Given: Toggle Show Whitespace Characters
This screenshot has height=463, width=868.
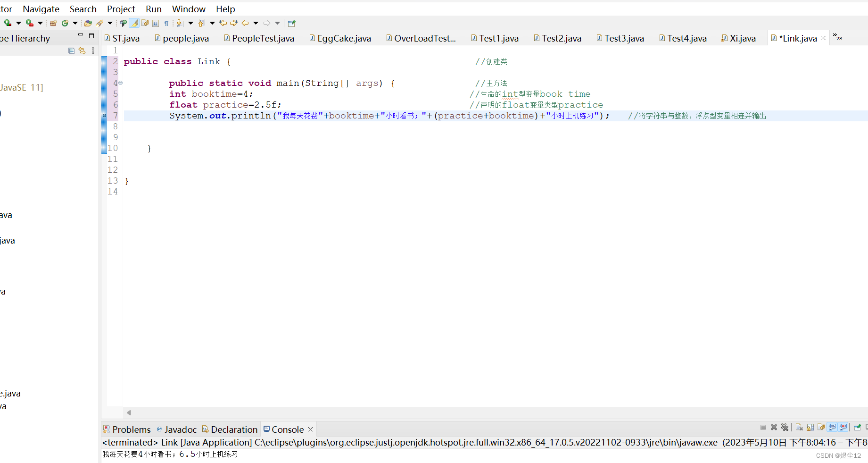Looking at the screenshot, I should (166, 23).
